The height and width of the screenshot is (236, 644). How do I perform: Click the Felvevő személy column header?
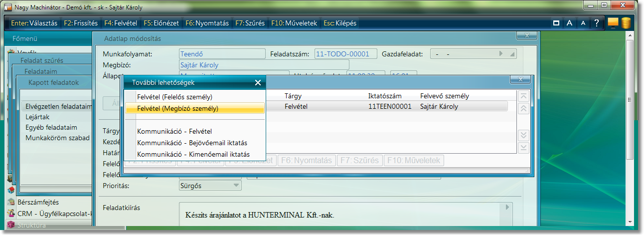[x=445, y=96]
